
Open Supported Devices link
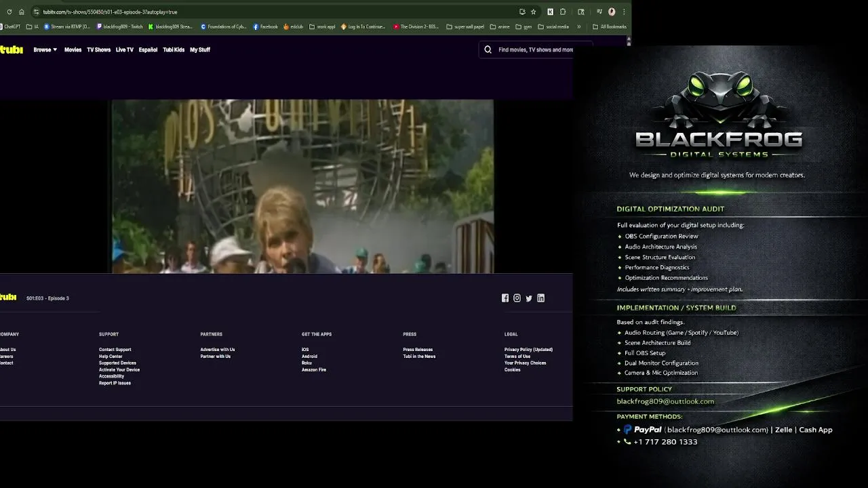(117, 363)
